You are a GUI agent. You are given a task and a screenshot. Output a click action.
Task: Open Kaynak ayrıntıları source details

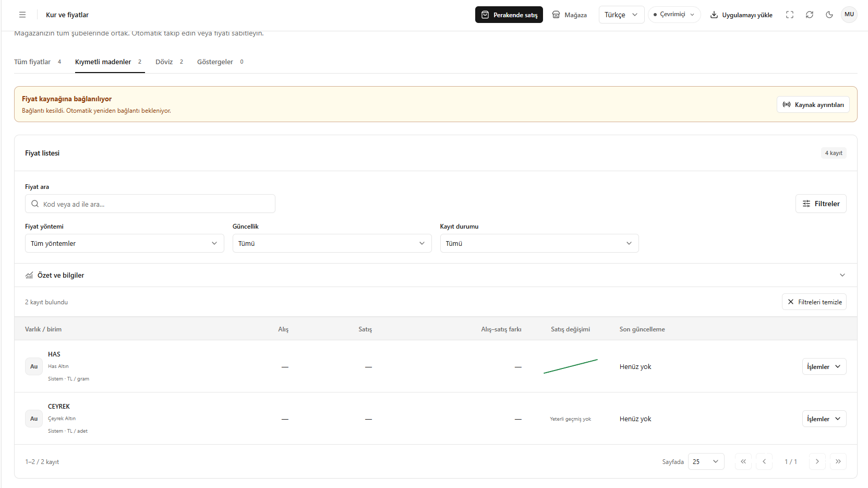tap(813, 104)
